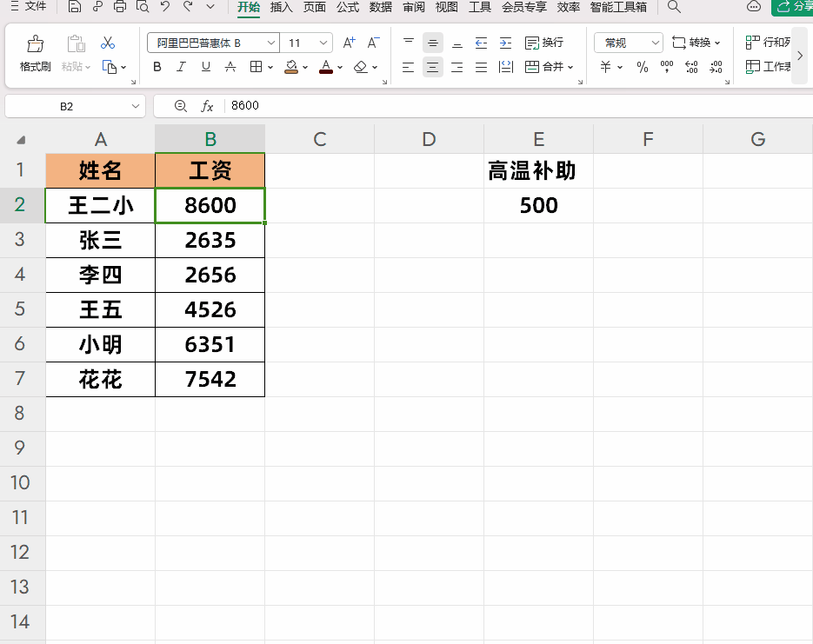Screen dimensions: 813x644
Task: Open the File (文件) menu
Action: (29, 7)
